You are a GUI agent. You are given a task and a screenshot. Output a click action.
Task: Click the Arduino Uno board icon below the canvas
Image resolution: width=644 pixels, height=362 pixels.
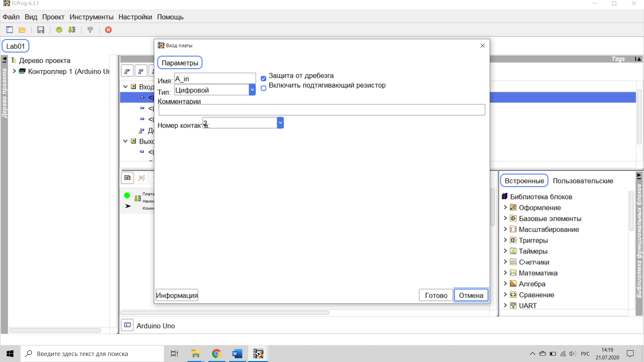tap(127, 325)
